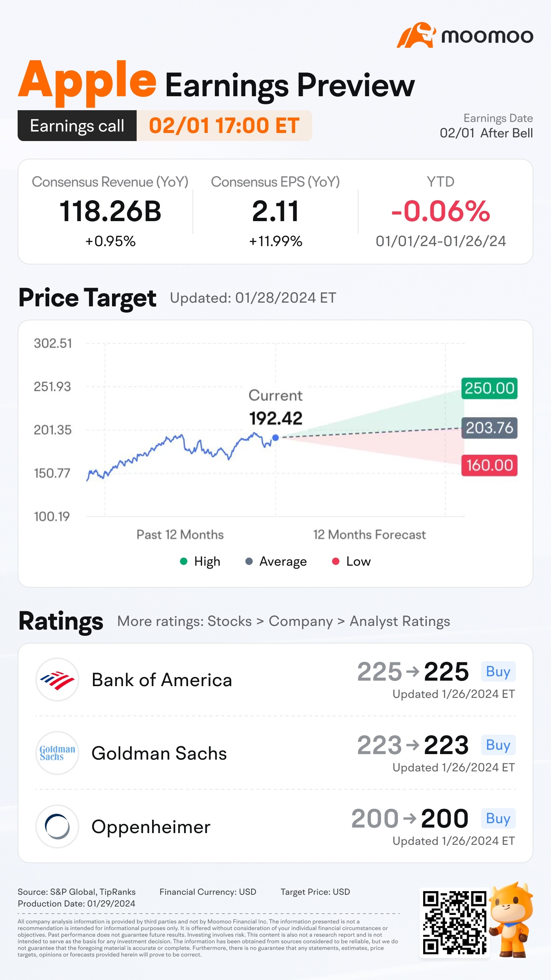Click the 02/01 17:00 ET orange time badge
This screenshot has height=980, width=551.
click(224, 126)
